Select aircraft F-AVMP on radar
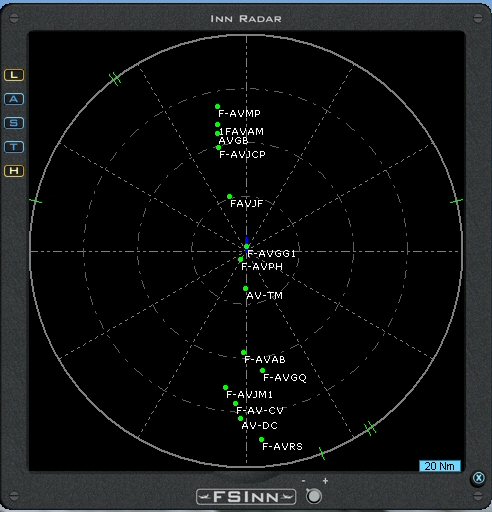 [217, 106]
